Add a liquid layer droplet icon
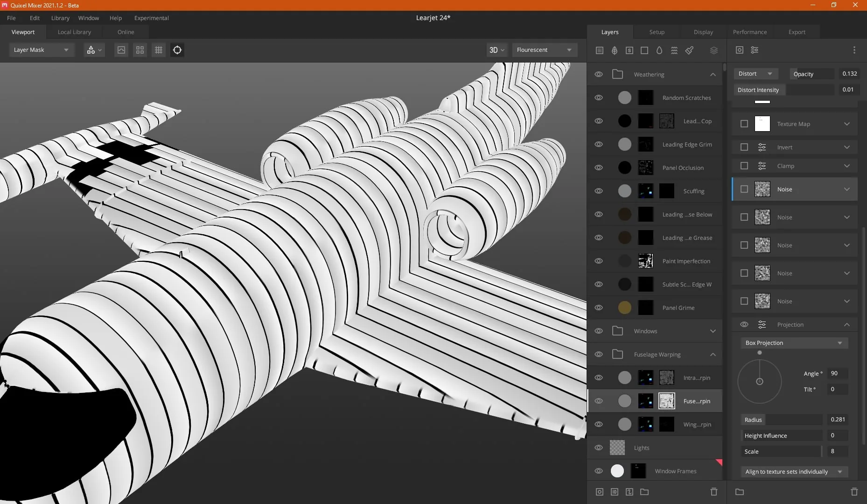The width and height of the screenshot is (867, 504). point(659,50)
